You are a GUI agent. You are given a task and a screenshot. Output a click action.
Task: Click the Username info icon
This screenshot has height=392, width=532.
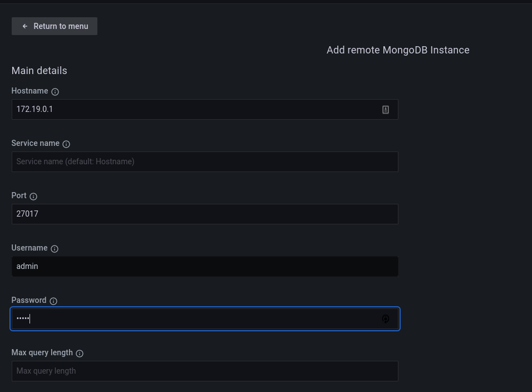tap(54, 248)
